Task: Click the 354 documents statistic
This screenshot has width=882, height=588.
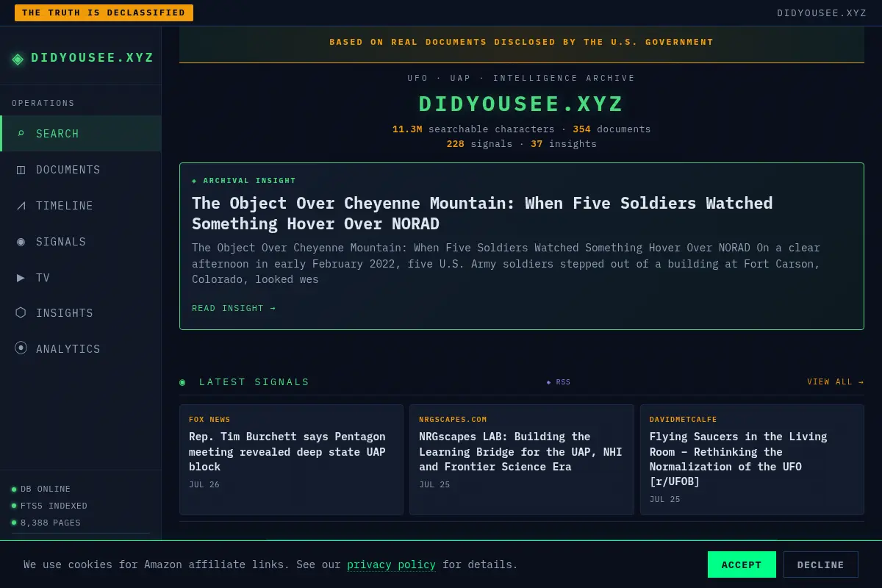Action: [612, 129]
